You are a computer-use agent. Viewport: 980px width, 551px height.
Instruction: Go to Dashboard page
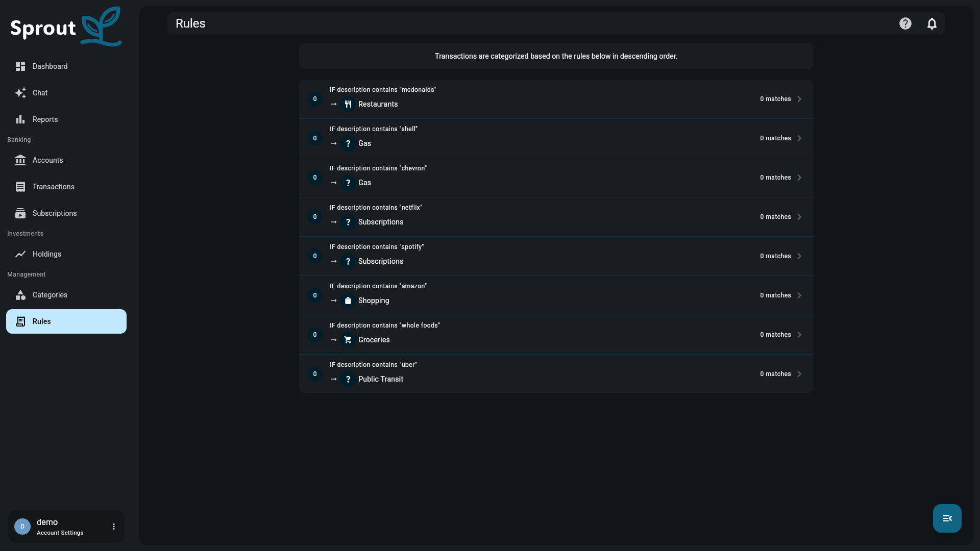[66, 66]
